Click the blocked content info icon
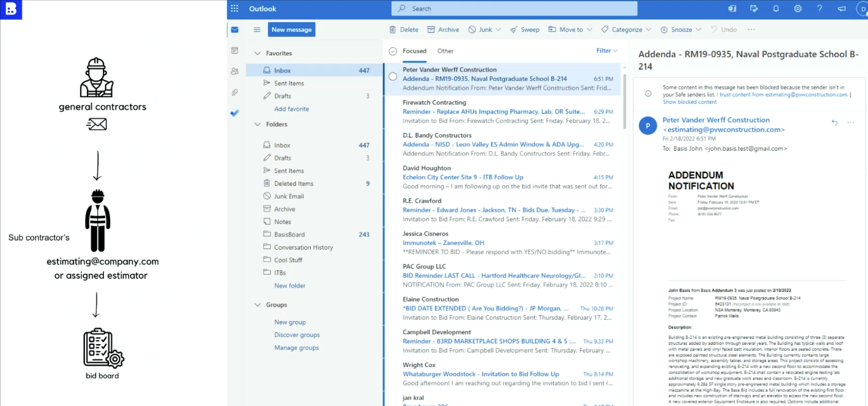The width and height of the screenshot is (868, 406). 648,94
